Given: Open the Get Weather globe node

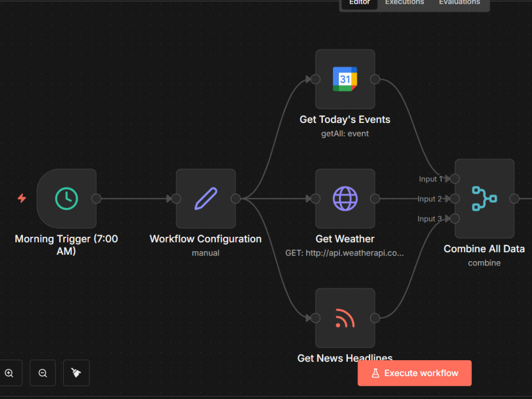Looking at the screenshot, I should 345,198.
